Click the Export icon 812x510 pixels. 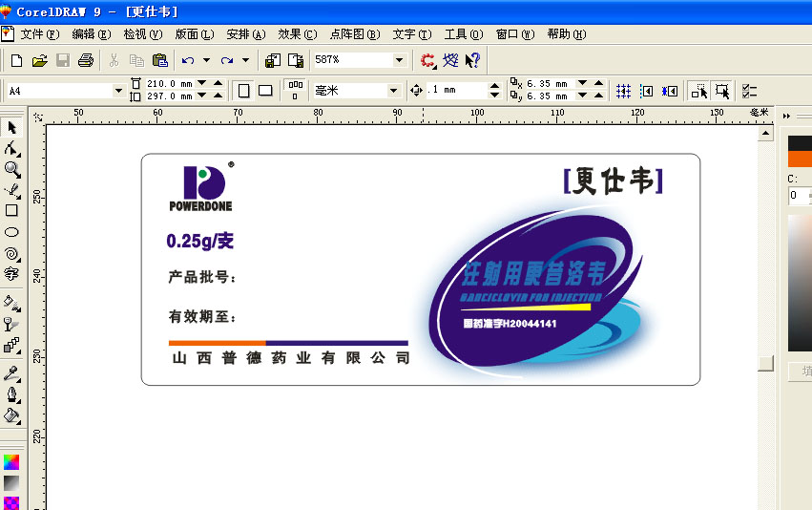pyautogui.click(x=296, y=60)
